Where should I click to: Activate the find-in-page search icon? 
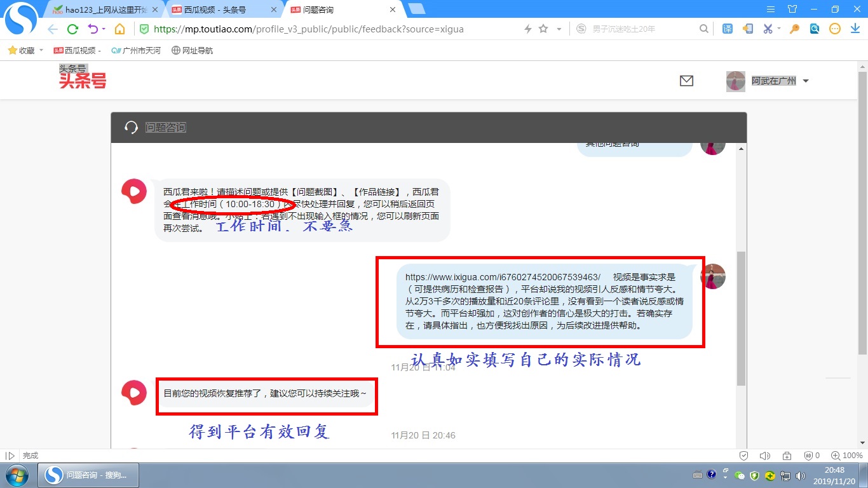[x=814, y=29]
